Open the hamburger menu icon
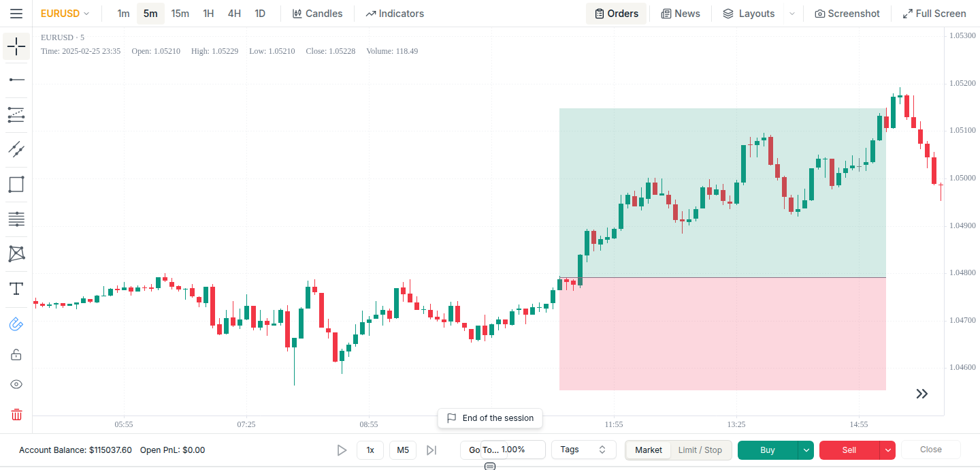Viewport: 980px width, 470px height. point(16,14)
